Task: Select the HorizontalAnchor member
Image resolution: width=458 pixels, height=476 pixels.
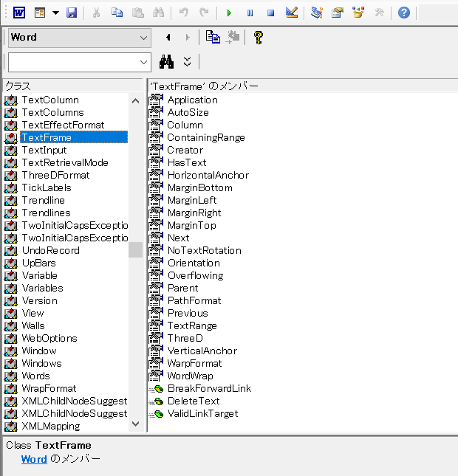Action: click(x=208, y=175)
